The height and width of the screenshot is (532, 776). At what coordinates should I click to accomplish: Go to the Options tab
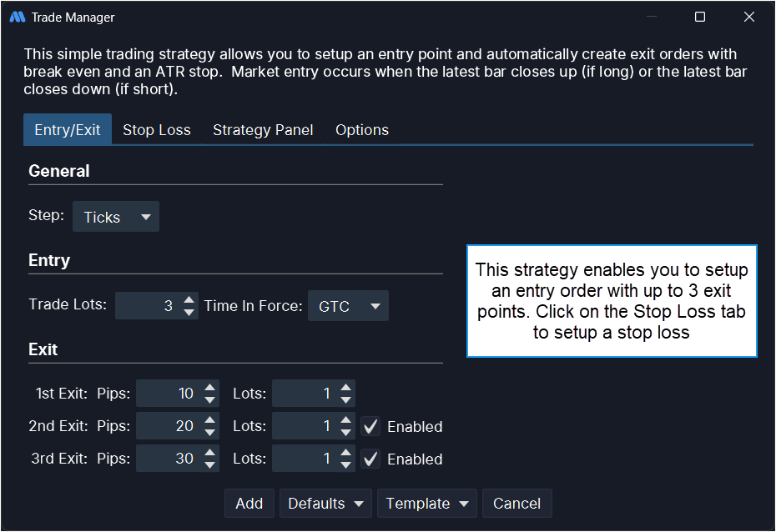coord(362,130)
